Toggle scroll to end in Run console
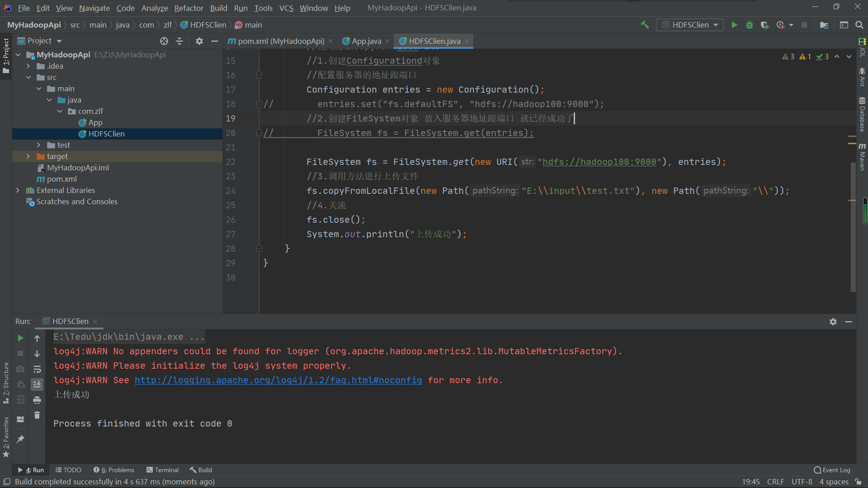The image size is (868, 488). click(37, 384)
